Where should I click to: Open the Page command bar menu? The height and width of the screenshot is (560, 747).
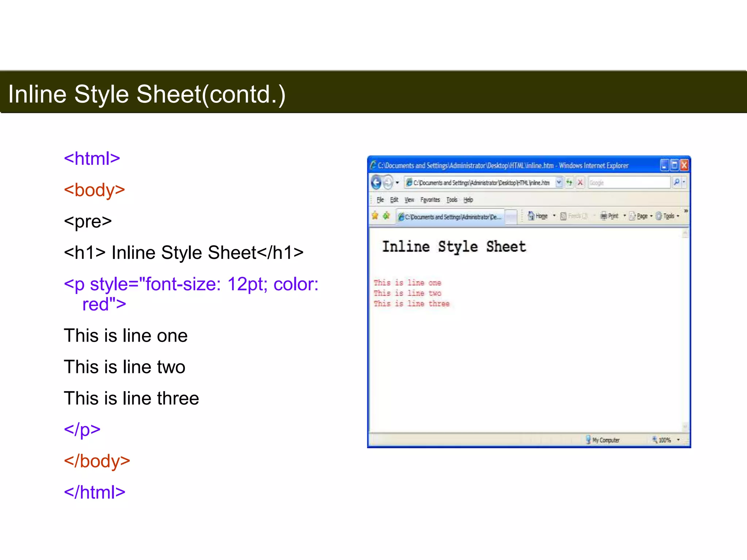[x=641, y=216]
